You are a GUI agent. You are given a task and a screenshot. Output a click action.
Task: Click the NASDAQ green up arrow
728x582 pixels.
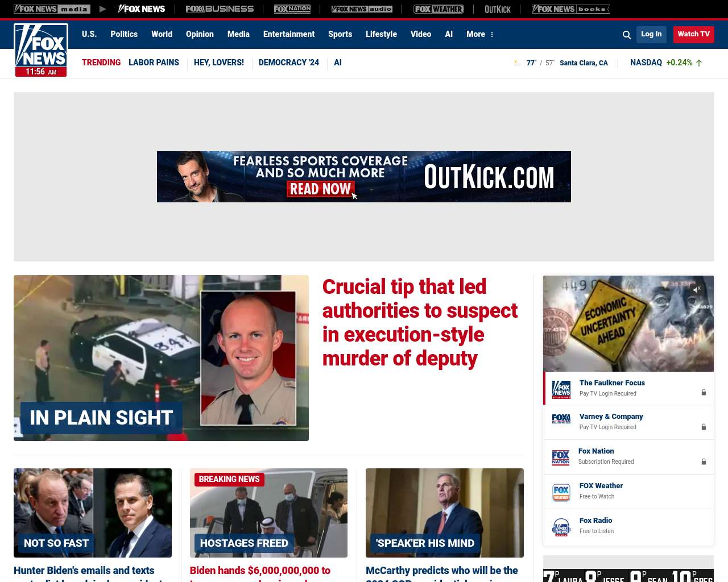click(699, 63)
